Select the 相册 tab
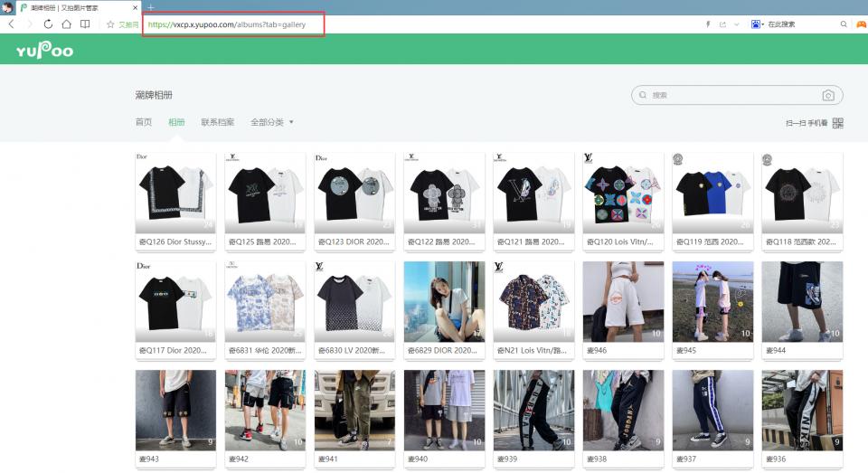 [176, 122]
